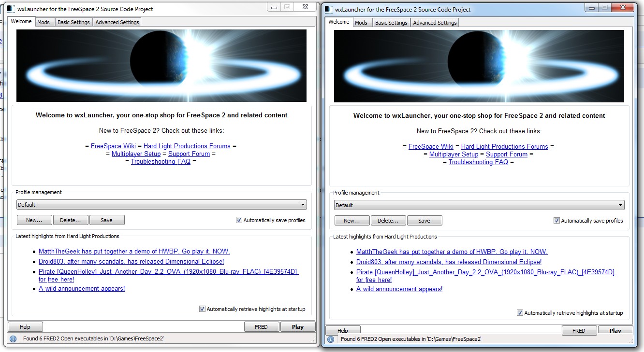Image resolution: width=644 pixels, height=352 pixels.
Task: Click the app icon in left wxLauncher title bar
Action: click(12, 9)
